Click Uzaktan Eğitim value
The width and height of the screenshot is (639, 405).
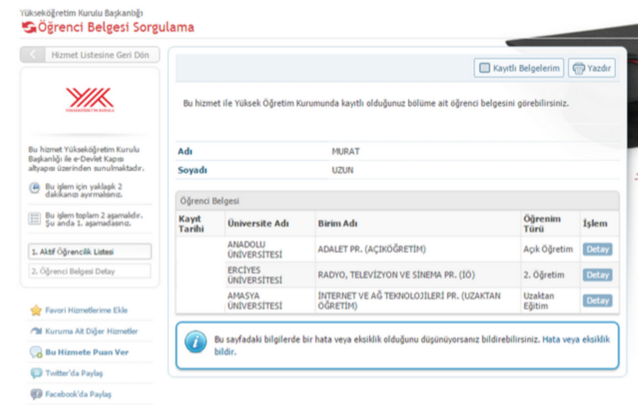[539, 301]
